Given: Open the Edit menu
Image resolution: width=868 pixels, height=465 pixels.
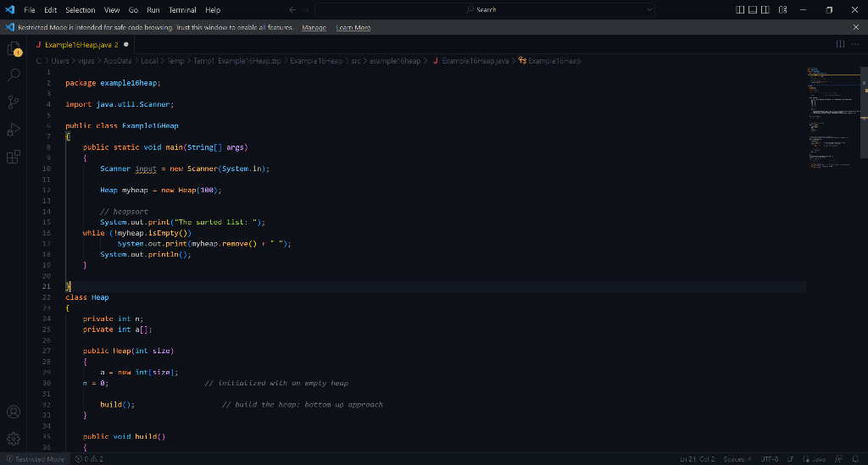Looking at the screenshot, I should pos(50,10).
